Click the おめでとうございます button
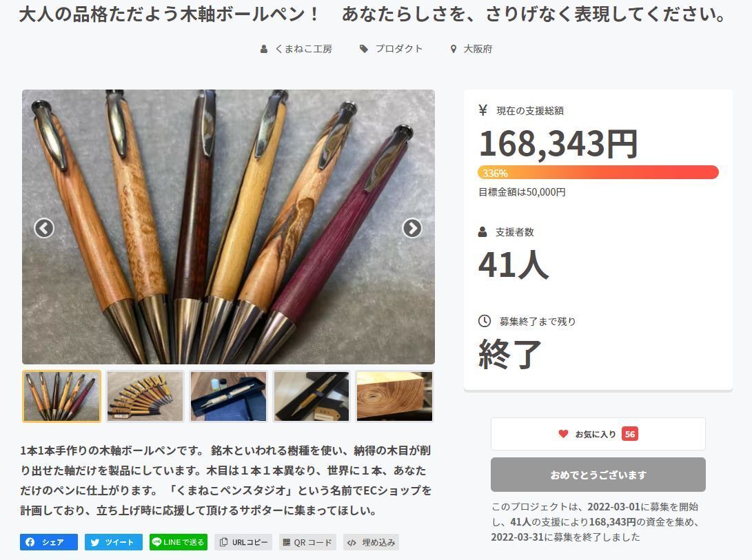Screen dimensions: 752x560 pyautogui.click(x=598, y=475)
